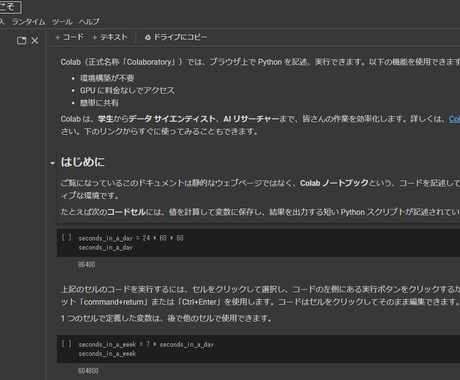Select output value 604800
The image size is (460, 380).
point(88,371)
